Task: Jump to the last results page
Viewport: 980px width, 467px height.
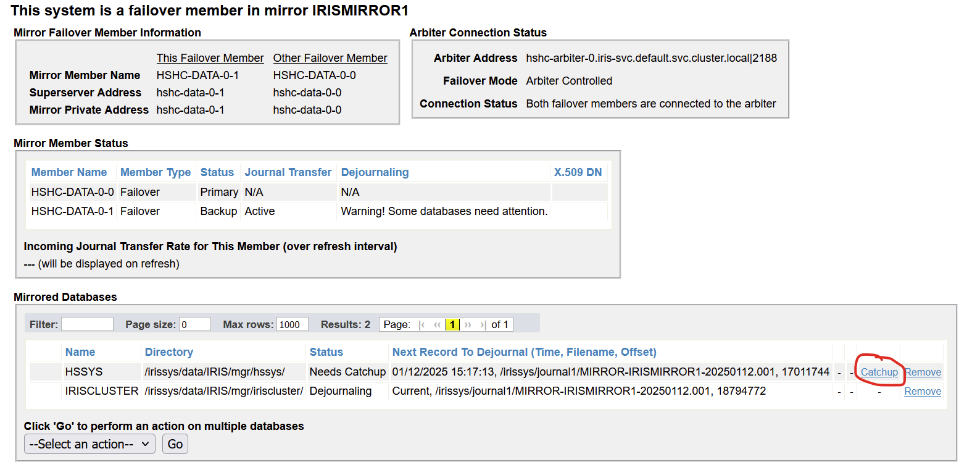Action: 483,325
